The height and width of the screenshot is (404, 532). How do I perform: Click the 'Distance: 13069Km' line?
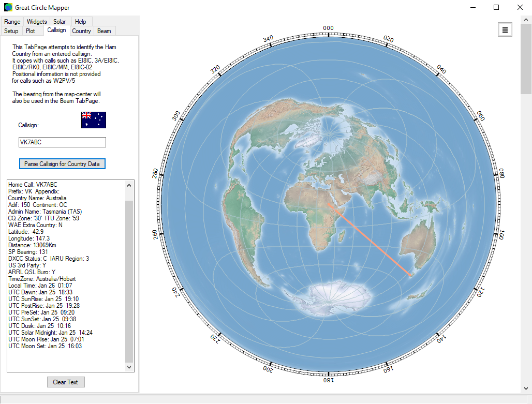(32, 245)
